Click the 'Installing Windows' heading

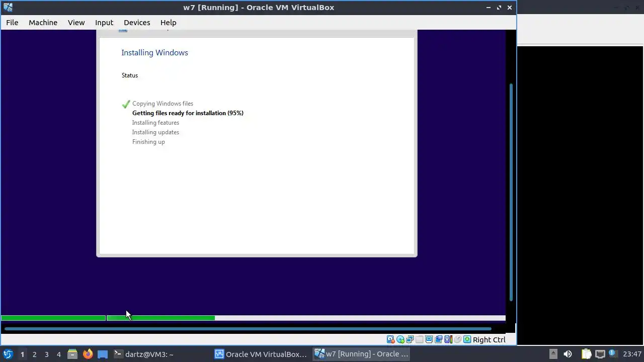click(x=154, y=53)
